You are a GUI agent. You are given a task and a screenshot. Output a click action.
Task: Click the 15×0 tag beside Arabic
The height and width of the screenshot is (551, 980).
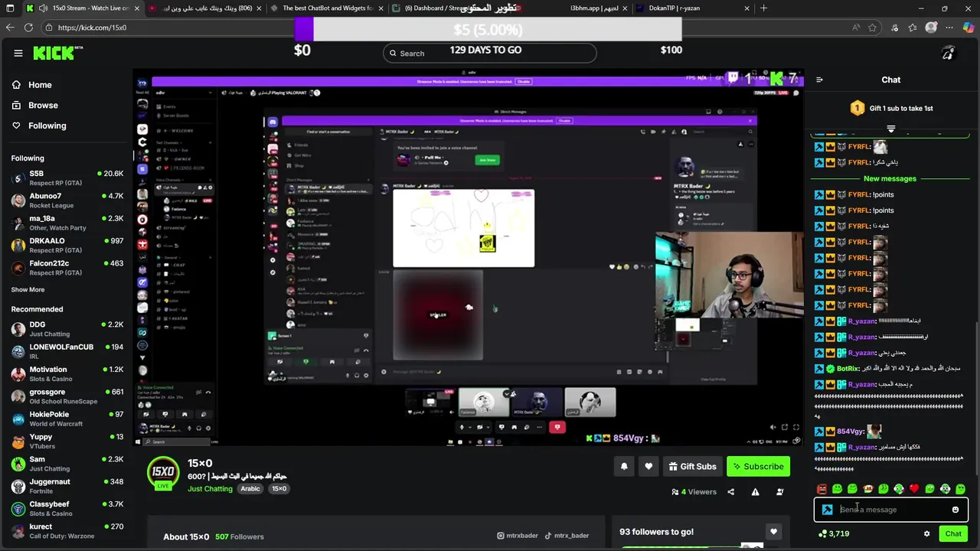279,489
